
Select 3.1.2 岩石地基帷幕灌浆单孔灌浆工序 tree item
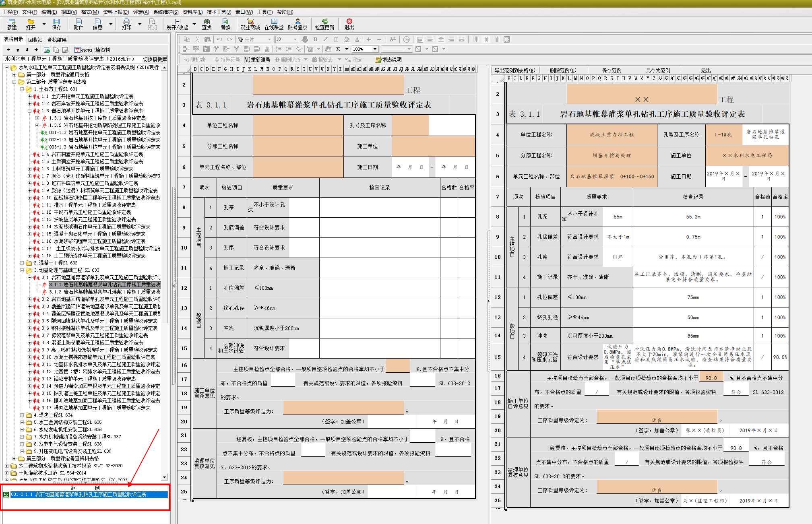[x=105, y=292]
